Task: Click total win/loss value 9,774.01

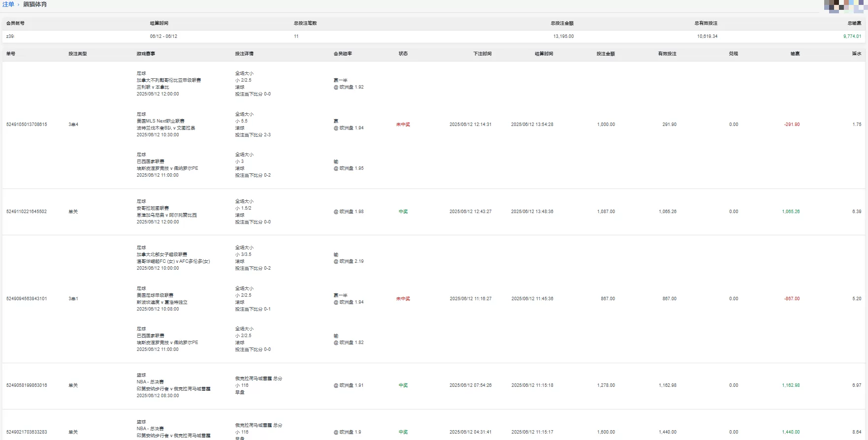Action: (x=852, y=36)
